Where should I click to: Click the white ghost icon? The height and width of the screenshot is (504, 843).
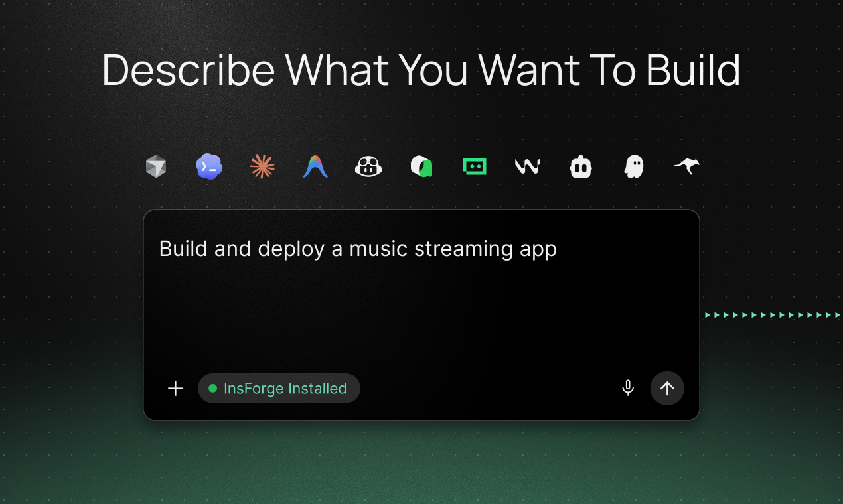(634, 166)
